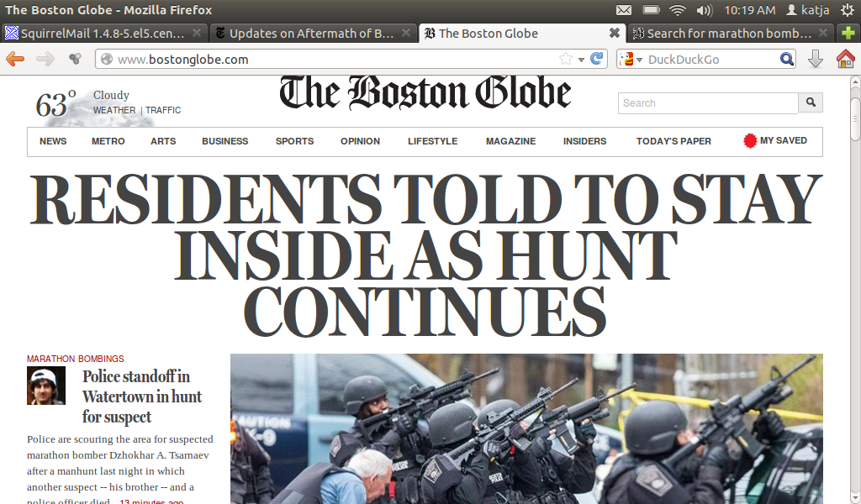
Task: Open the SPORTS navigation menu
Action: click(294, 141)
